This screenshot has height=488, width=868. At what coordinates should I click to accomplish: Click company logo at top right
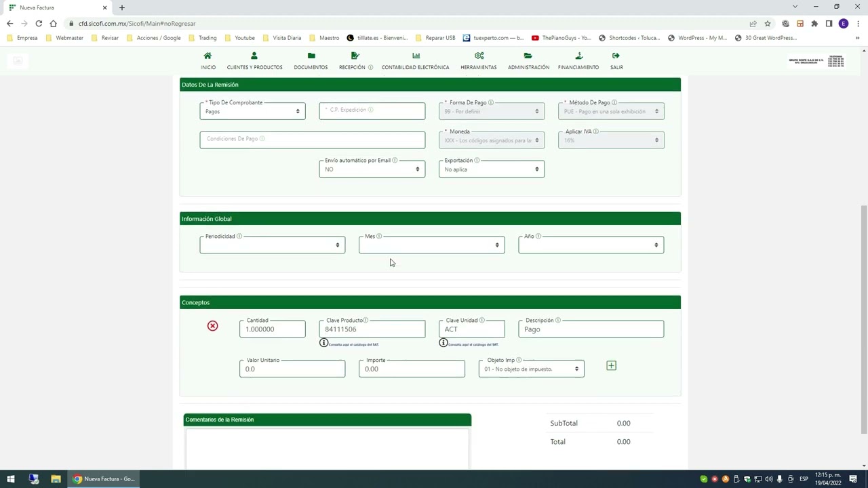tap(816, 61)
